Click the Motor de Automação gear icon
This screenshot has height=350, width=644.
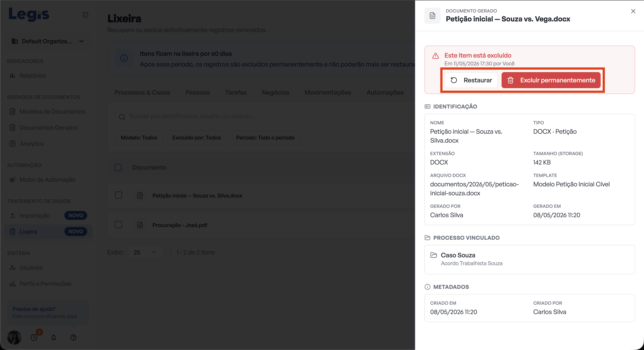point(13,179)
